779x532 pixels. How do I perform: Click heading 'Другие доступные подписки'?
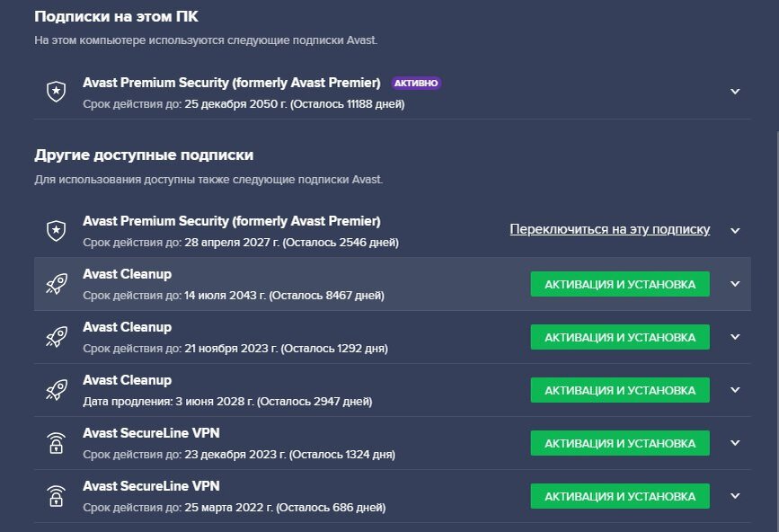(144, 155)
